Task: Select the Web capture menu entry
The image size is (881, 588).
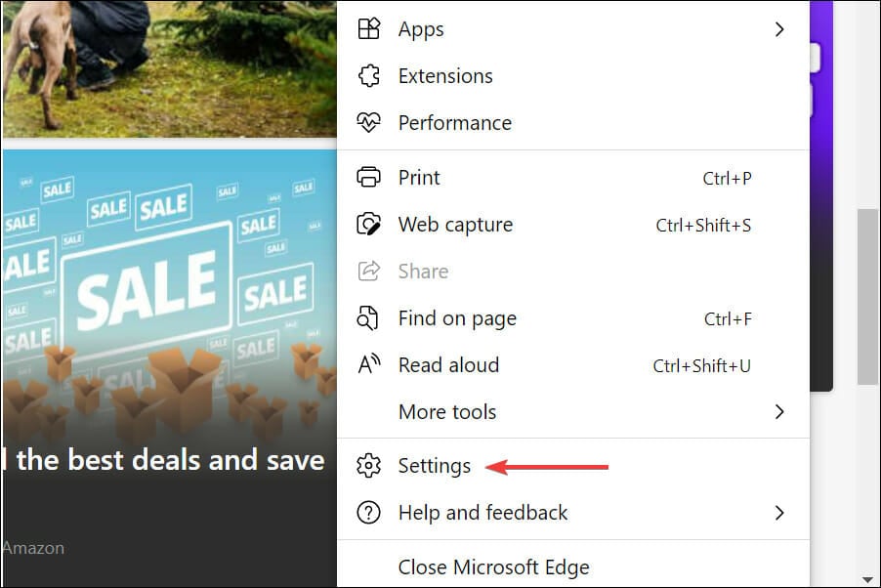Action: click(573, 225)
